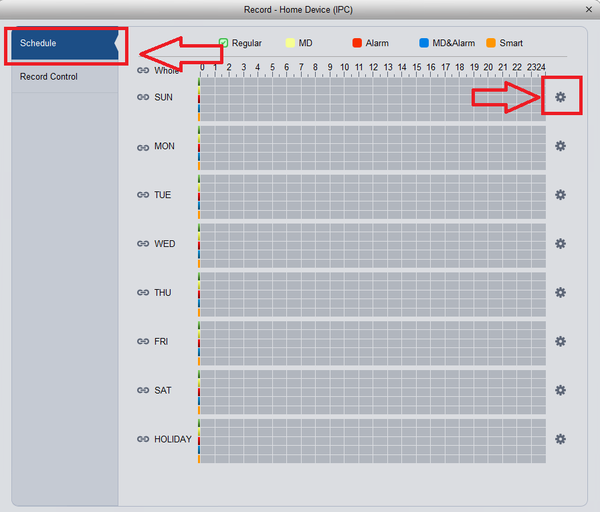Open settings gear for FRI schedule
The width and height of the screenshot is (600, 512).
coord(560,341)
